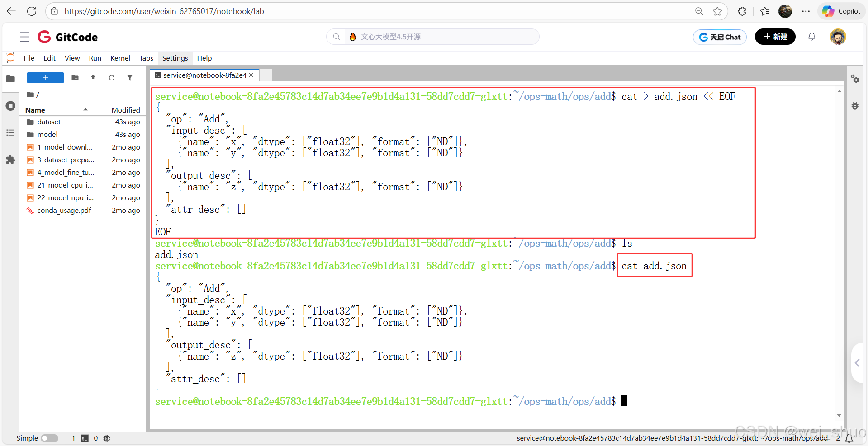Open browser extensions puzzle icon
868x446 pixels.
tap(742, 11)
